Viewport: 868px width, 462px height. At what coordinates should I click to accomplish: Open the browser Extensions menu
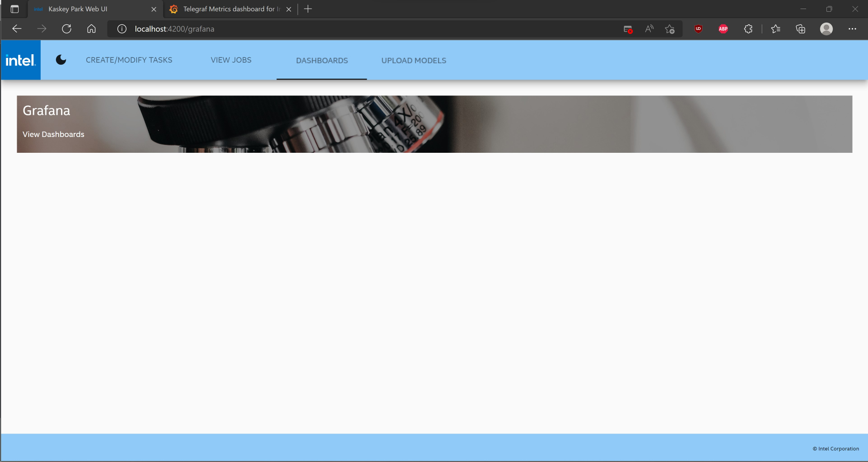[748, 29]
